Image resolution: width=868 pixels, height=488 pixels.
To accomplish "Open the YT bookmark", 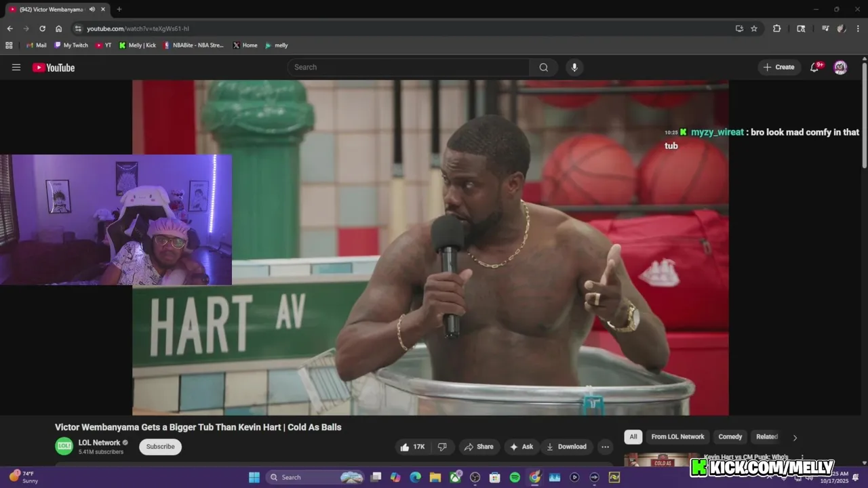I will click(104, 45).
